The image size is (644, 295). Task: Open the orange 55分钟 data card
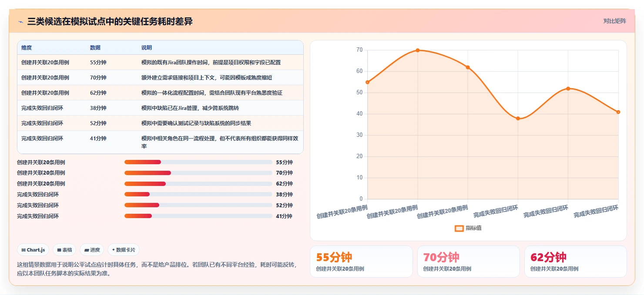pos(361,262)
